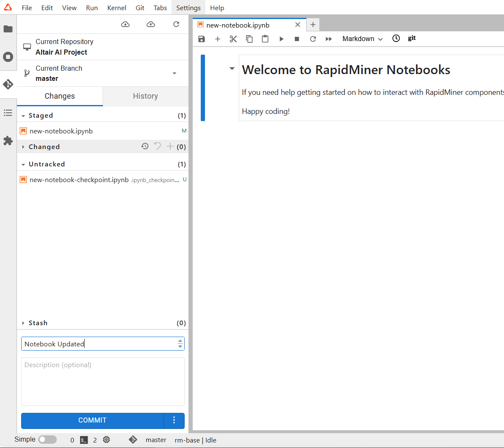Restart kernel and run all cells

click(329, 39)
